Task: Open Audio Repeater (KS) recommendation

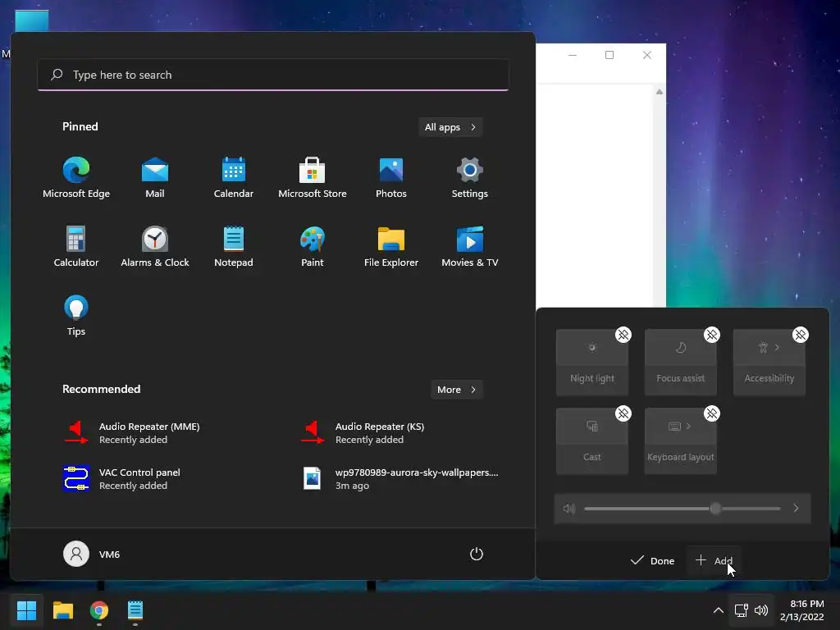Action: click(363, 433)
